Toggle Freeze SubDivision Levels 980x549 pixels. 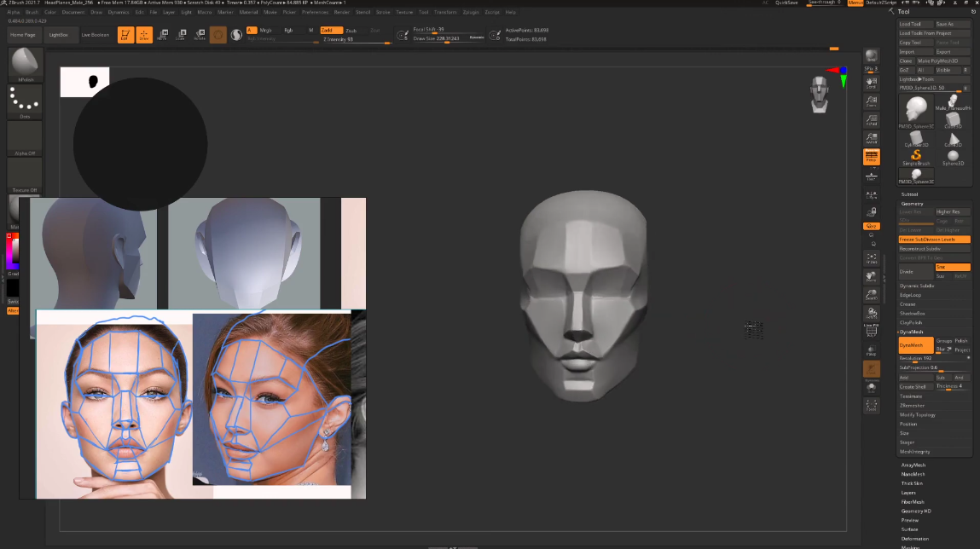pyautogui.click(x=935, y=240)
